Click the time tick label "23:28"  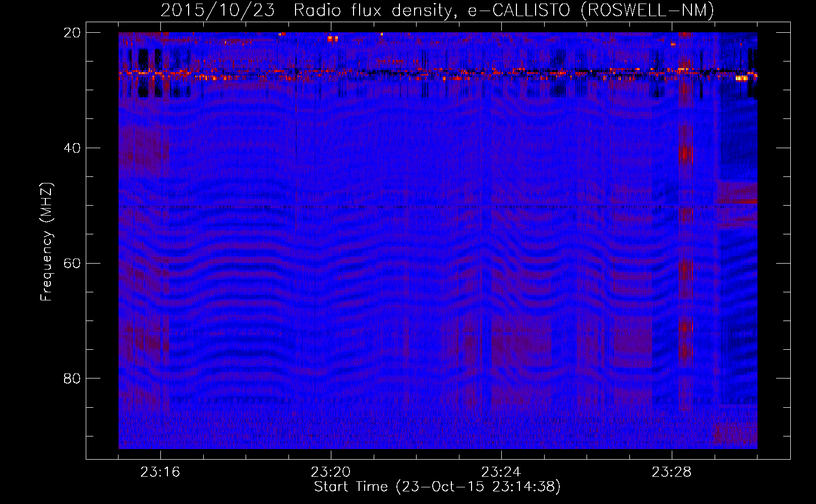pyautogui.click(x=672, y=472)
